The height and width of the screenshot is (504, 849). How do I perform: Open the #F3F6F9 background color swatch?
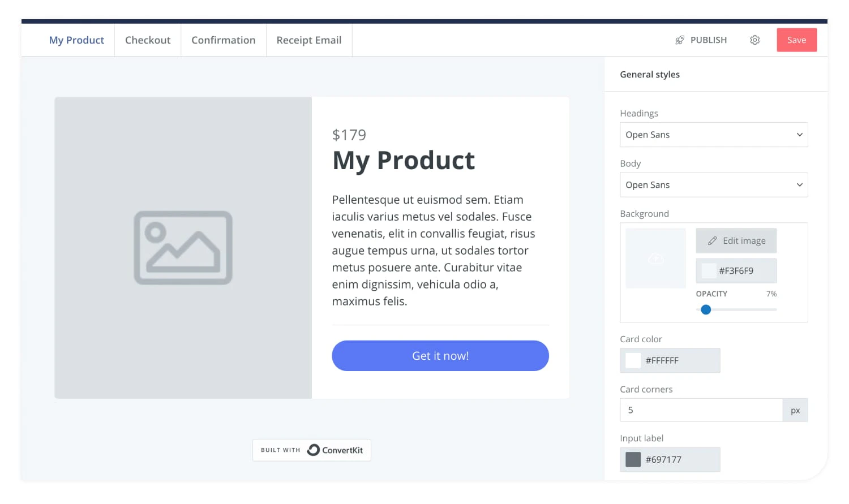click(708, 270)
